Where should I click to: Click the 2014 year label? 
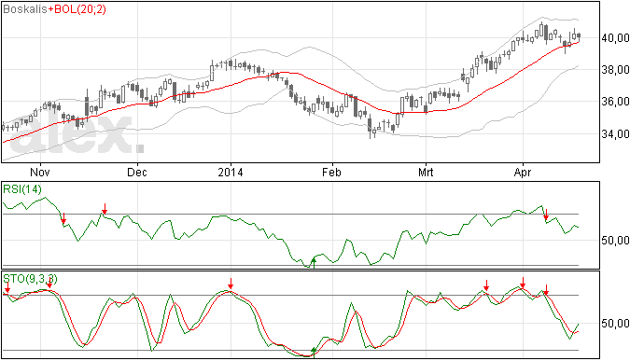click(231, 172)
